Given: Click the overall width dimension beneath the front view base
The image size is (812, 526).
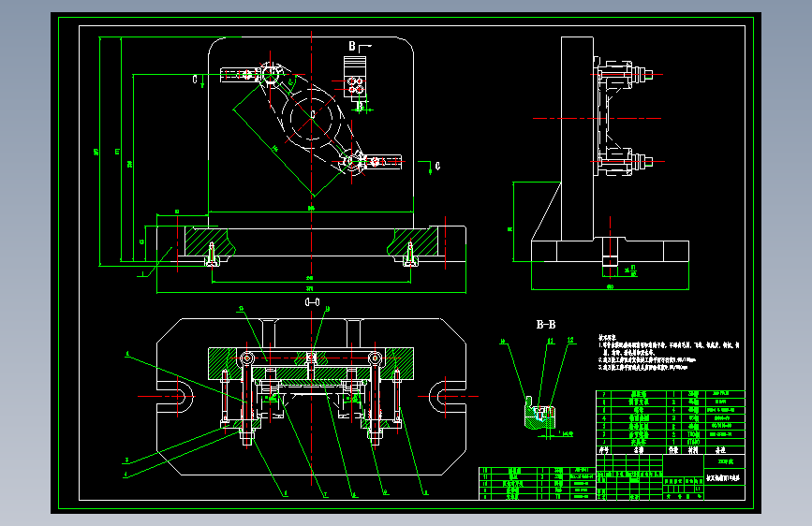Looking at the screenshot, I should click(x=311, y=291).
